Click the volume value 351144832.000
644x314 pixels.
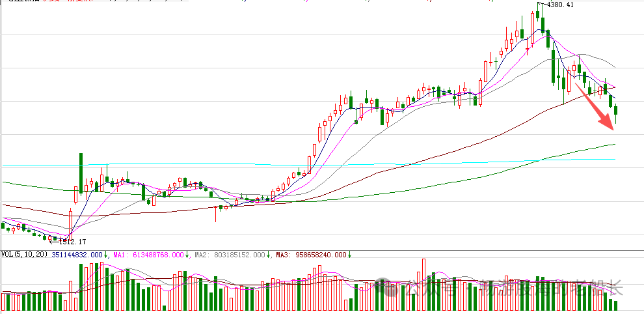(77, 255)
